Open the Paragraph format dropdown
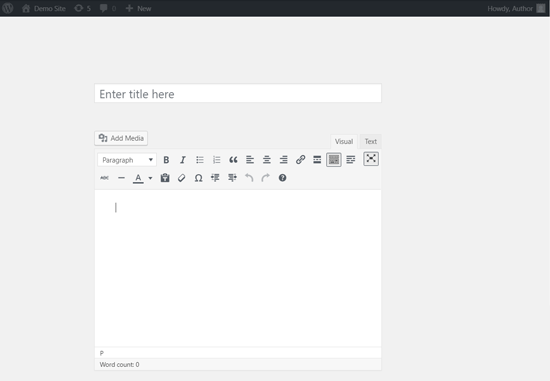This screenshot has width=550, height=381. 127,160
